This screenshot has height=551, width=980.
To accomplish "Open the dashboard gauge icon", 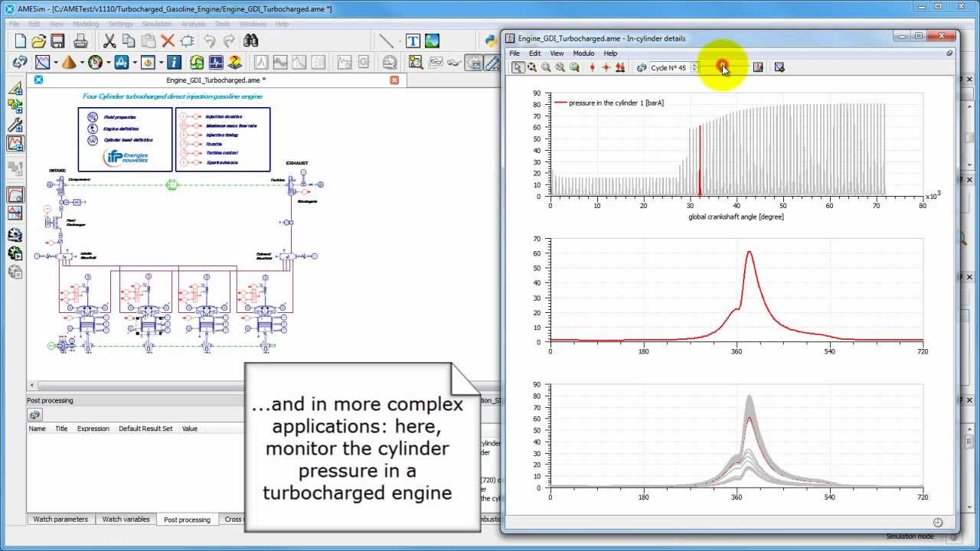I will tap(96, 63).
